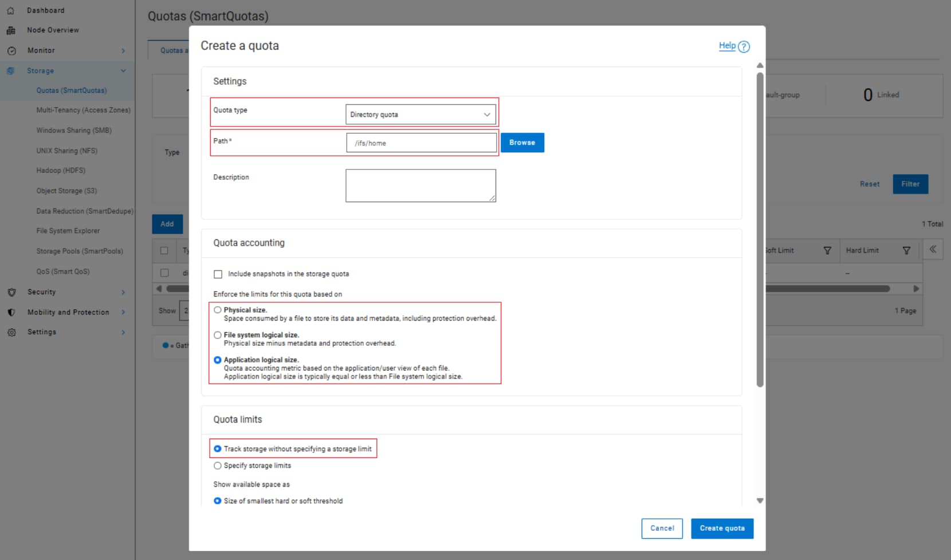This screenshot has height=560, width=951.
Task: Expand the Monitor menu chevron
Action: [123, 51]
